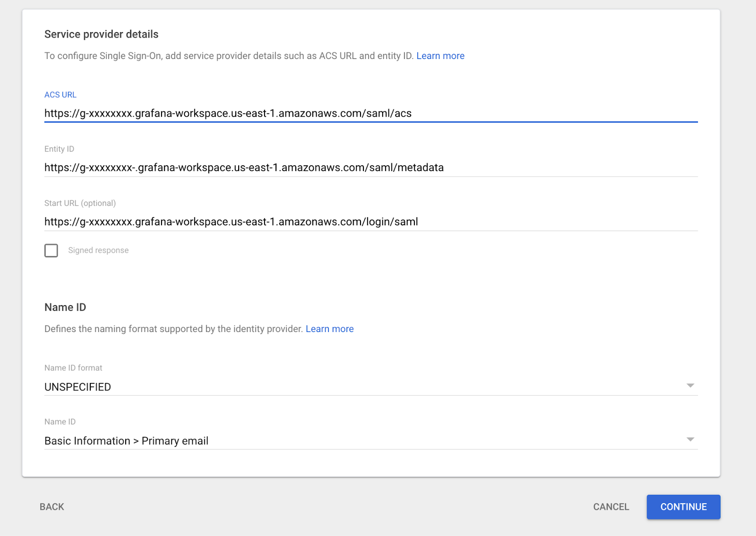Open Learn more about Name ID formats
The width and height of the screenshot is (756, 536).
click(x=329, y=329)
